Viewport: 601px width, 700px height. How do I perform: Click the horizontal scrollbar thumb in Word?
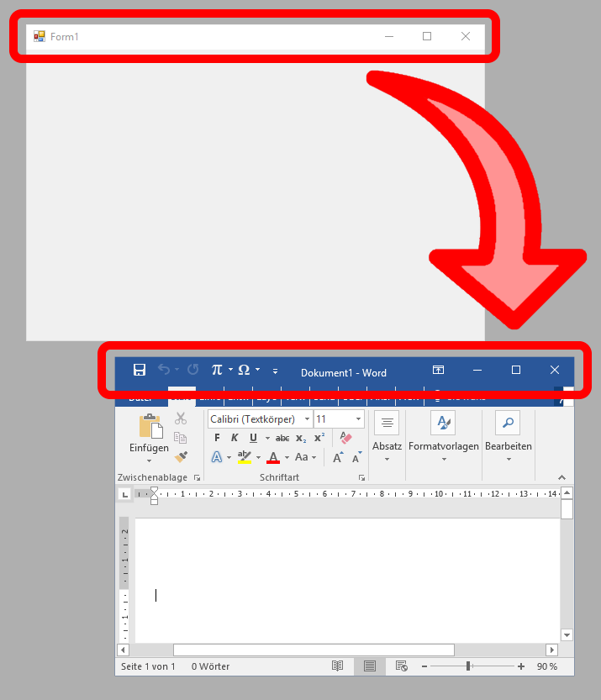pos(314,650)
